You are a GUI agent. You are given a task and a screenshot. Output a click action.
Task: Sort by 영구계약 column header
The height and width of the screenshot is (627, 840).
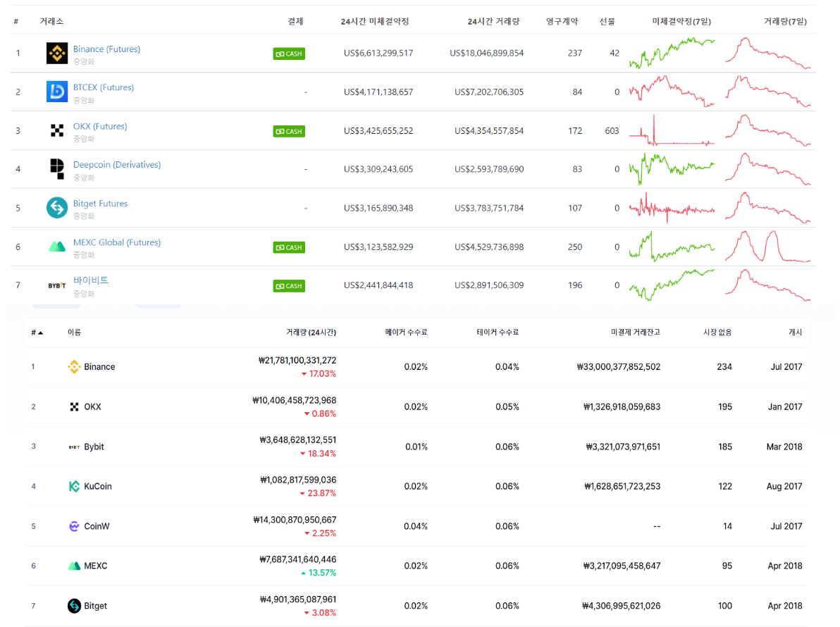(x=562, y=21)
